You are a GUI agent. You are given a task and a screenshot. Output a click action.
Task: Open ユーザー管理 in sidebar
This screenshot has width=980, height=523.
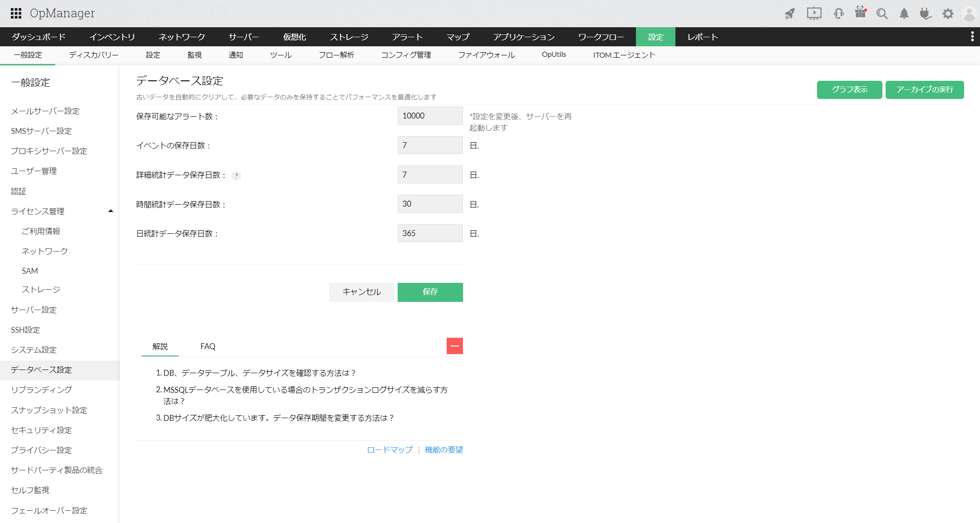(x=34, y=171)
